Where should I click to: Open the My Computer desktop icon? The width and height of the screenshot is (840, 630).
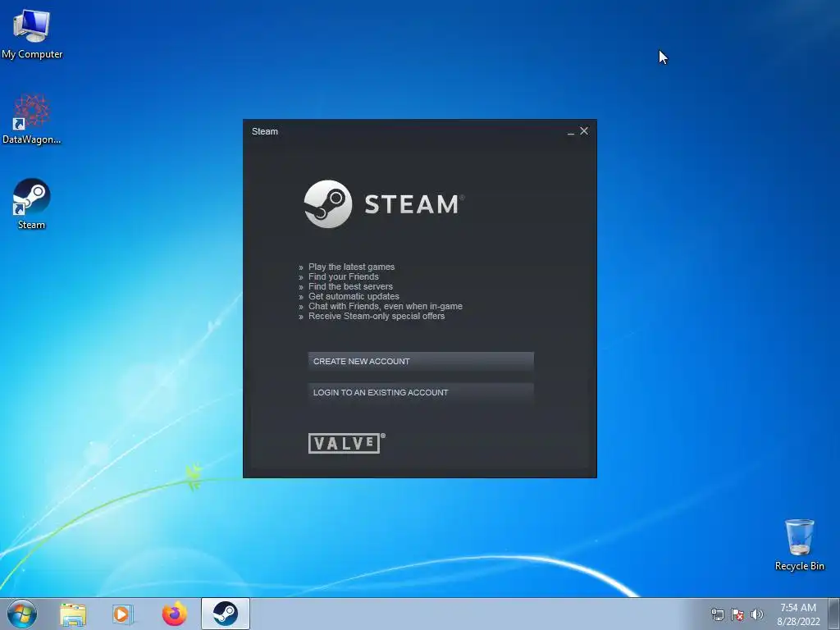[32, 34]
